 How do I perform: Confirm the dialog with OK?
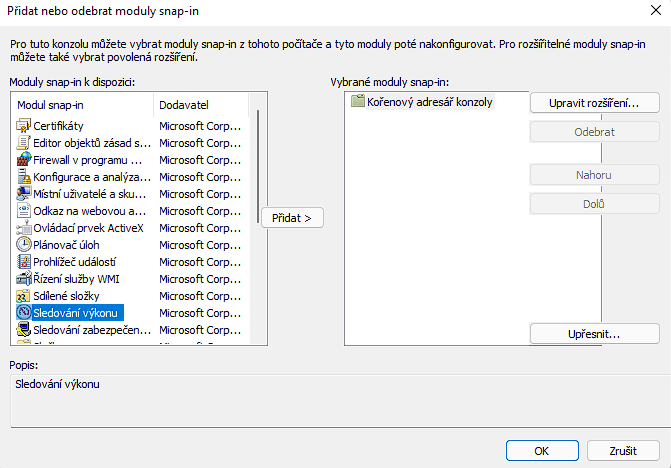[x=542, y=450]
